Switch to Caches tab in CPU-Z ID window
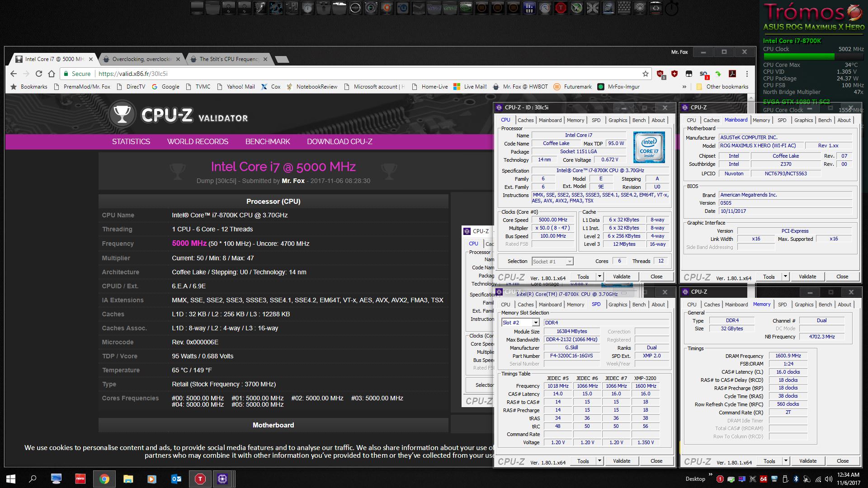The height and width of the screenshot is (488, 868). 525,120
